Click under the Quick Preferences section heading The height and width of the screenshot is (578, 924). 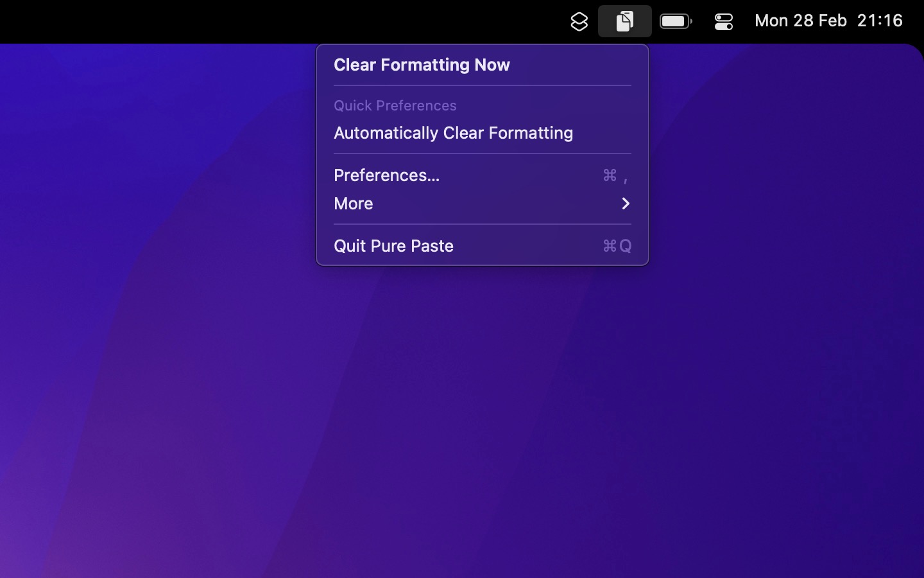(453, 133)
